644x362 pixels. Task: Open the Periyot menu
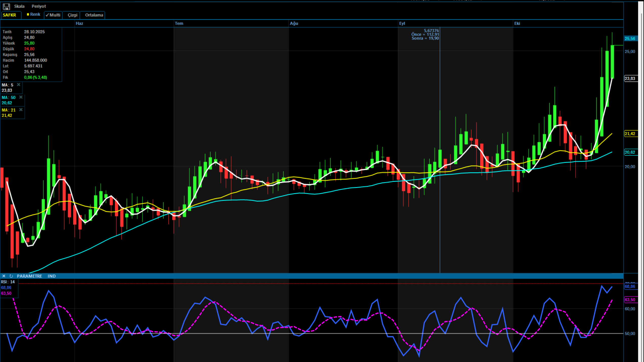pyautogui.click(x=39, y=6)
